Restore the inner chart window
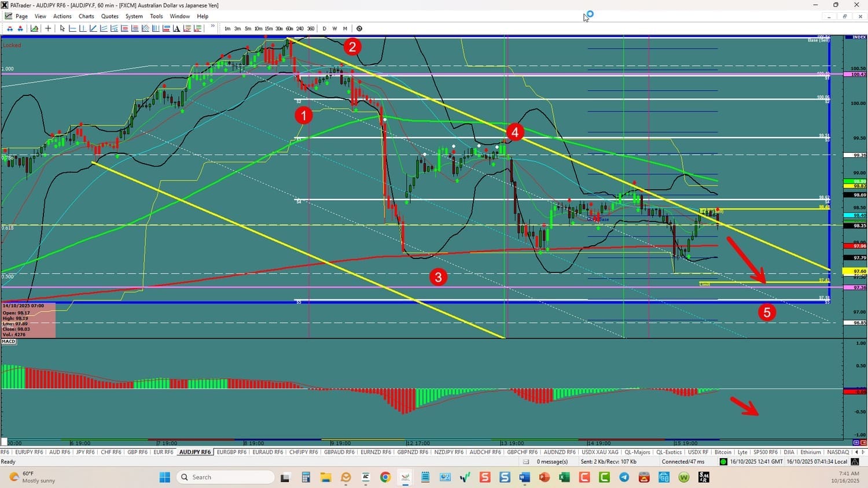 point(844,16)
